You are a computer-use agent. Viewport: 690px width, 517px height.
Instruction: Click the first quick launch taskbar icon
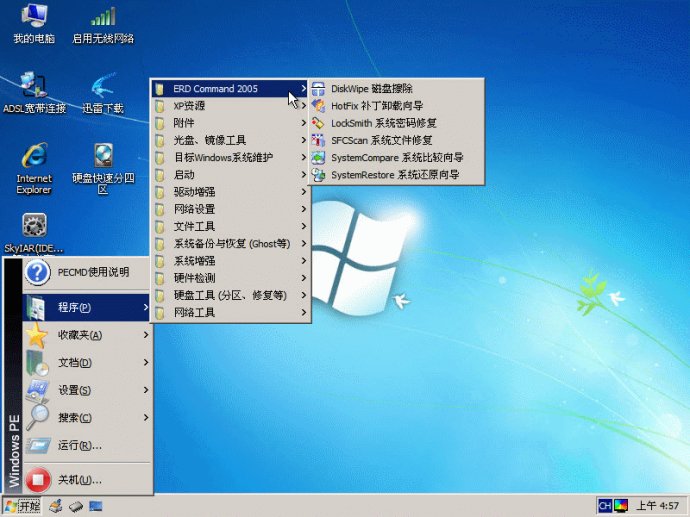[55, 506]
